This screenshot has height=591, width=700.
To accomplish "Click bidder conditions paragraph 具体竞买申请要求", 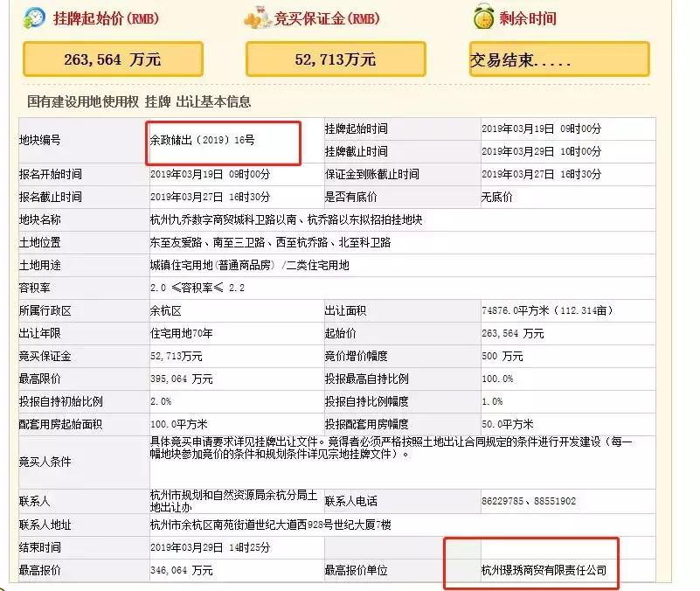I will 391,448.
